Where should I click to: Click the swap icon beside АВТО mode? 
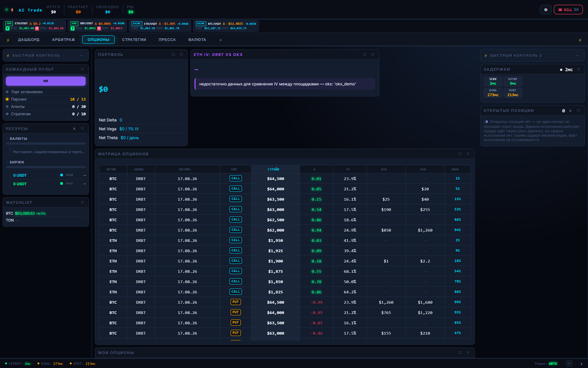coord(569,364)
